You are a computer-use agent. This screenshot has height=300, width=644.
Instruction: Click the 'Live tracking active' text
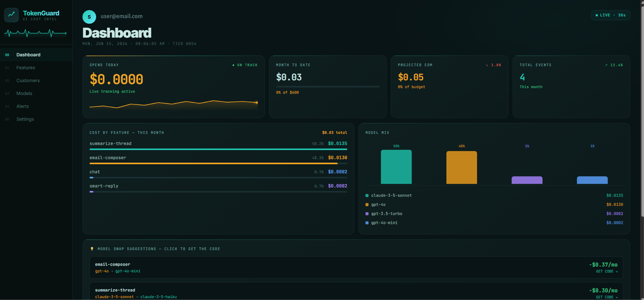click(112, 92)
